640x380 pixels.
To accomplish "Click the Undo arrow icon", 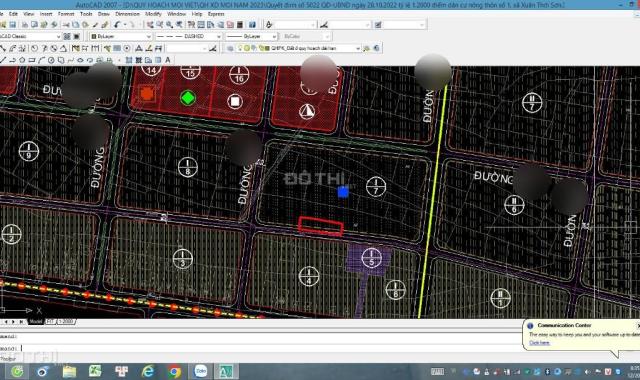I will [x=117, y=25].
